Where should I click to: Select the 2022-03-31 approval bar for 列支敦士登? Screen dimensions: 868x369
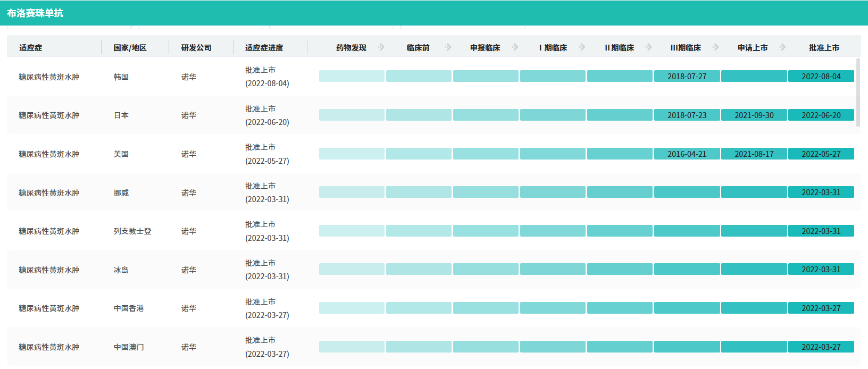coord(821,231)
